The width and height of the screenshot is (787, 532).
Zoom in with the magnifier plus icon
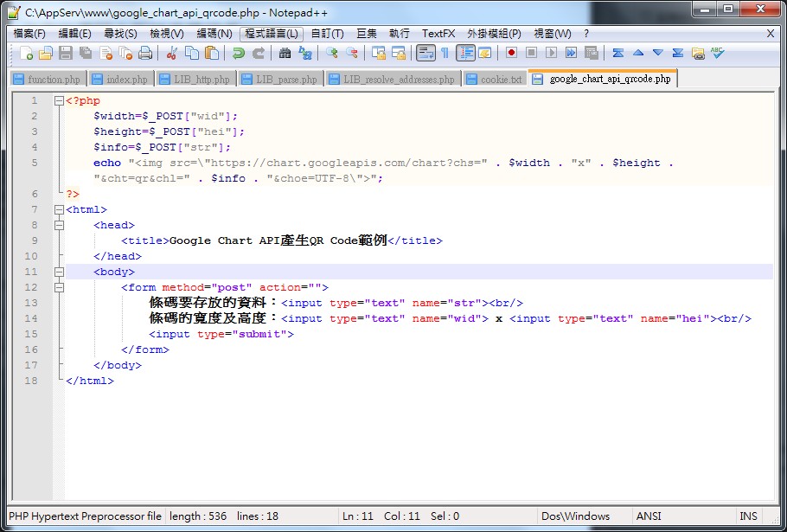pos(332,53)
